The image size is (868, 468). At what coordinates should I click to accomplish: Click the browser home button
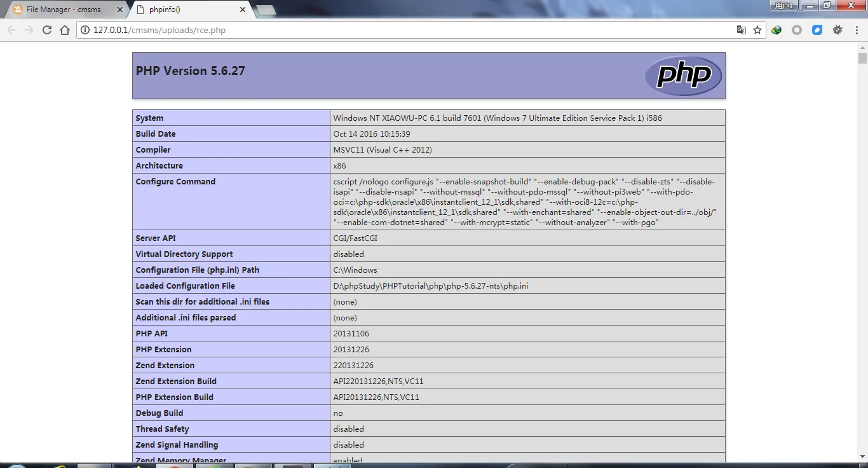[65, 30]
